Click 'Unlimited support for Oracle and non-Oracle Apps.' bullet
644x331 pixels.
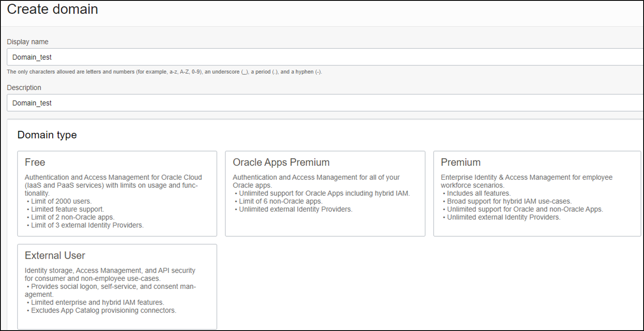pyautogui.click(x=525, y=209)
